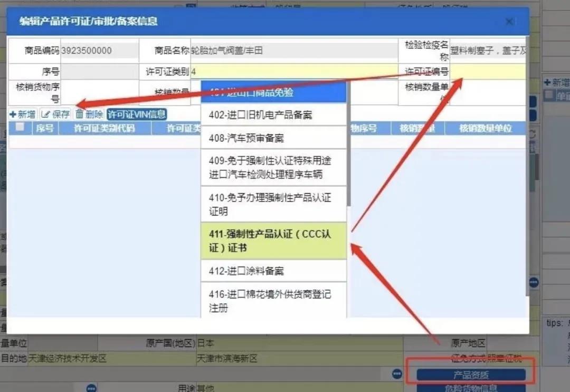This screenshot has height=392, width=570.
Task: Select the 416-进口棉花境外供货商登记注册 option
Action: [x=273, y=300]
